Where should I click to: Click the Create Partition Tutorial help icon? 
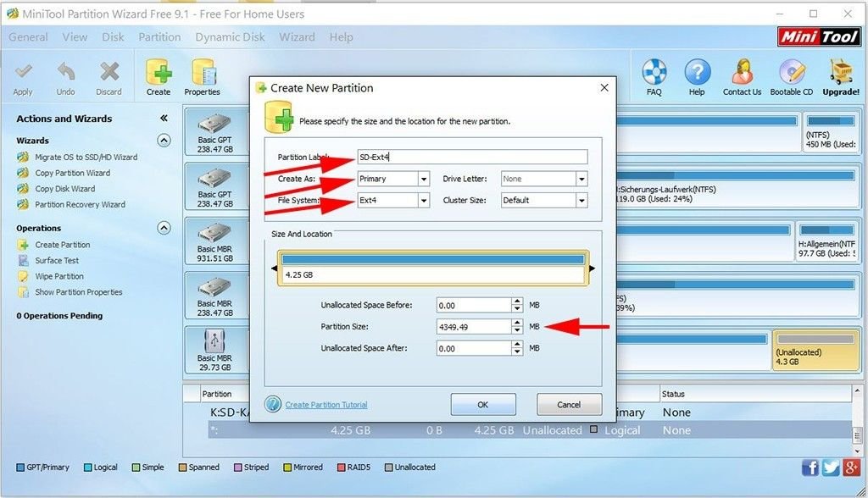(272, 405)
